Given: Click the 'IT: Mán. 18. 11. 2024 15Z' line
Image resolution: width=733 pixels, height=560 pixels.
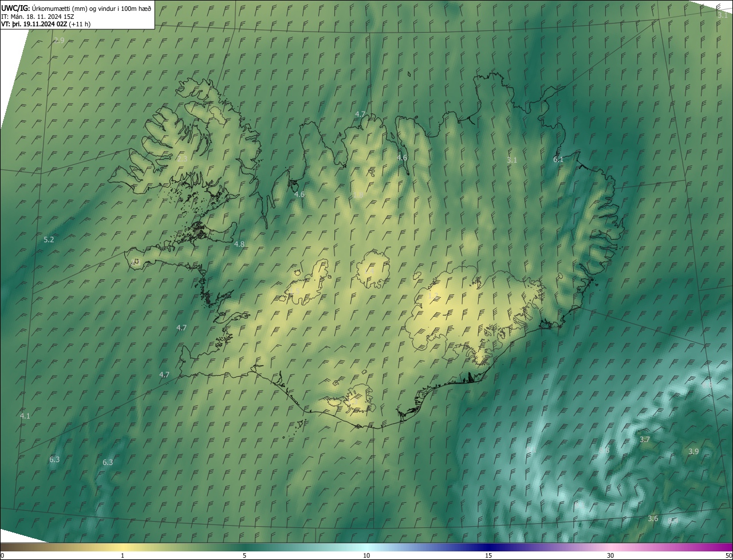Looking at the screenshot, I should (x=38, y=16).
